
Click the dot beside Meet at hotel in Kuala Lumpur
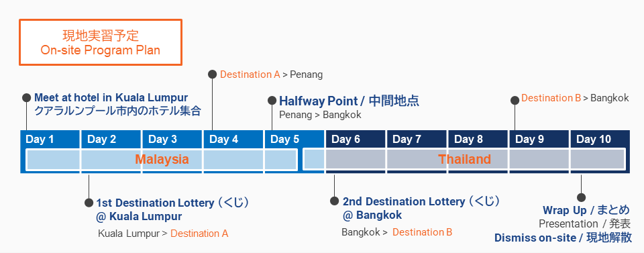[26, 97]
